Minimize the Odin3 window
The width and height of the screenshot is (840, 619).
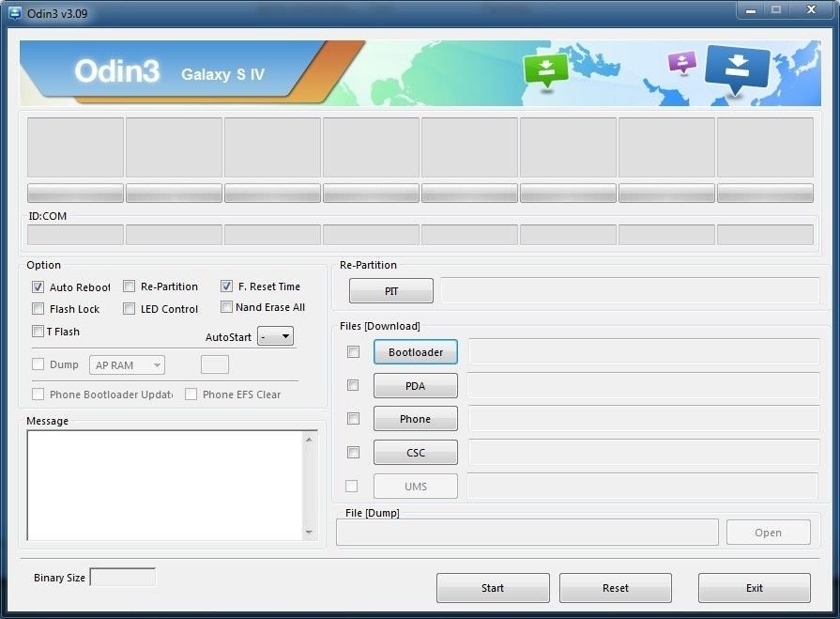[751, 10]
